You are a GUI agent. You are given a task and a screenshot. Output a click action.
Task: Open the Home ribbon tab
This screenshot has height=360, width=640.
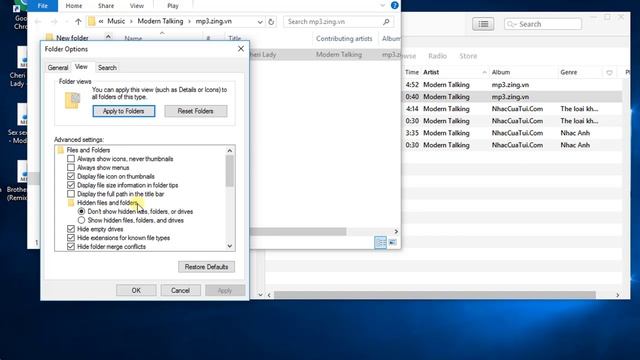pos(74,6)
